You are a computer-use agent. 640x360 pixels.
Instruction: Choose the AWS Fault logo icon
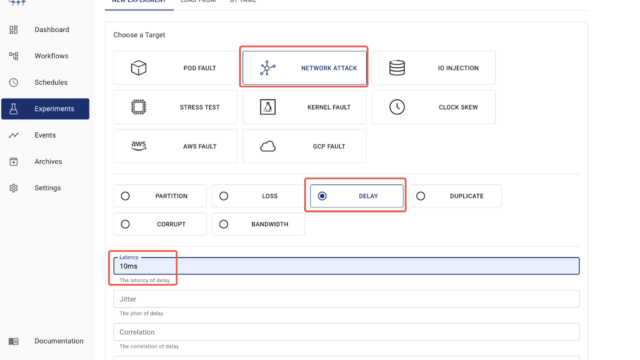click(138, 146)
